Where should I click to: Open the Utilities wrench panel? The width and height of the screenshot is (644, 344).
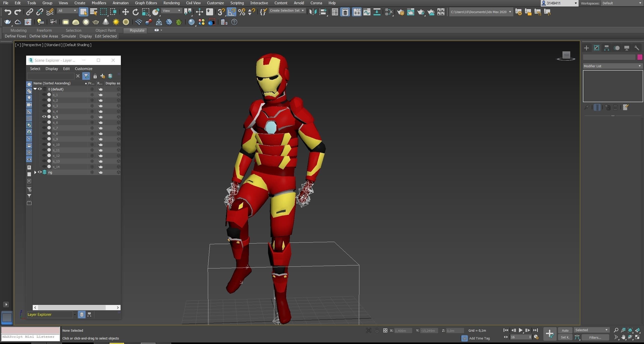[x=637, y=48]
